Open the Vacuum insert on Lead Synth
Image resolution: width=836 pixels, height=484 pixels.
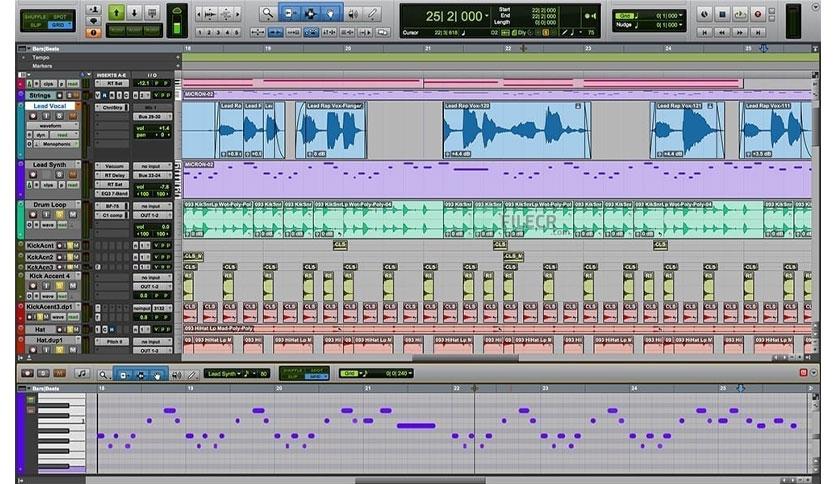click(x=114, y=166)
